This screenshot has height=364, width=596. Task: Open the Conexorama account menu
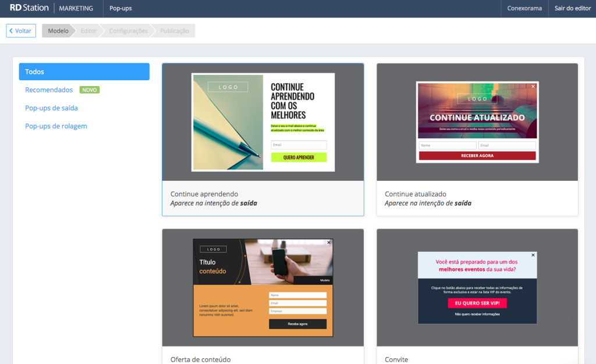524,9
